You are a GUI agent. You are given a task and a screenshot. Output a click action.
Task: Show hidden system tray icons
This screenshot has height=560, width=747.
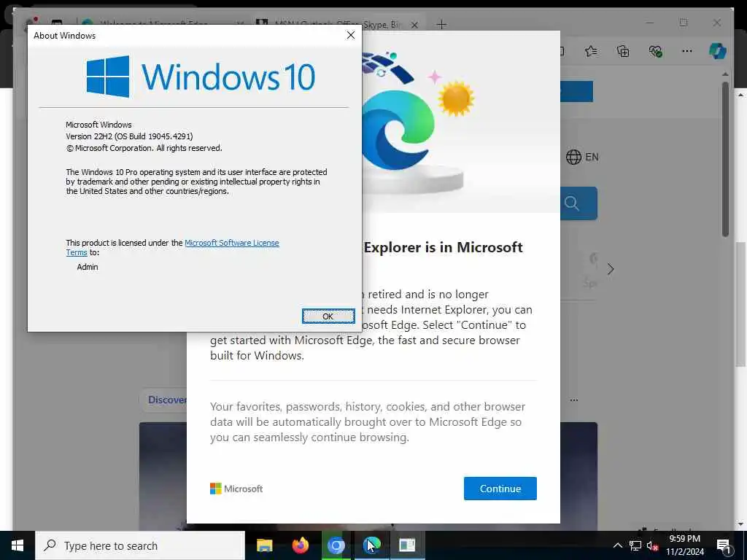617,545
